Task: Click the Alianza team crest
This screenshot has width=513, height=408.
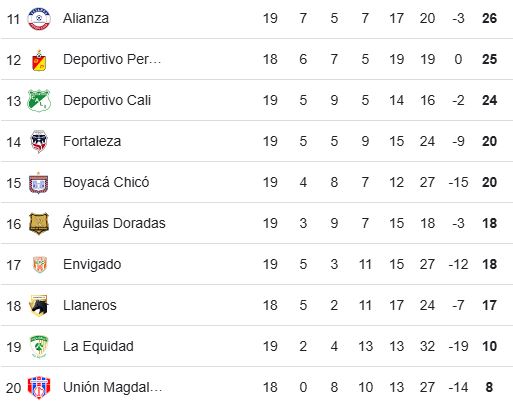Action: (39, 18)
